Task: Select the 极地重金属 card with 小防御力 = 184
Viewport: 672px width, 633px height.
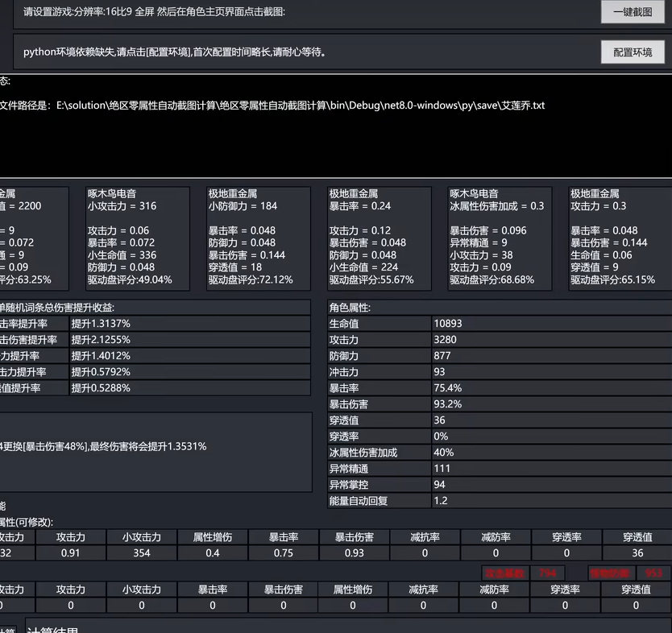Action: pos(259,238)
